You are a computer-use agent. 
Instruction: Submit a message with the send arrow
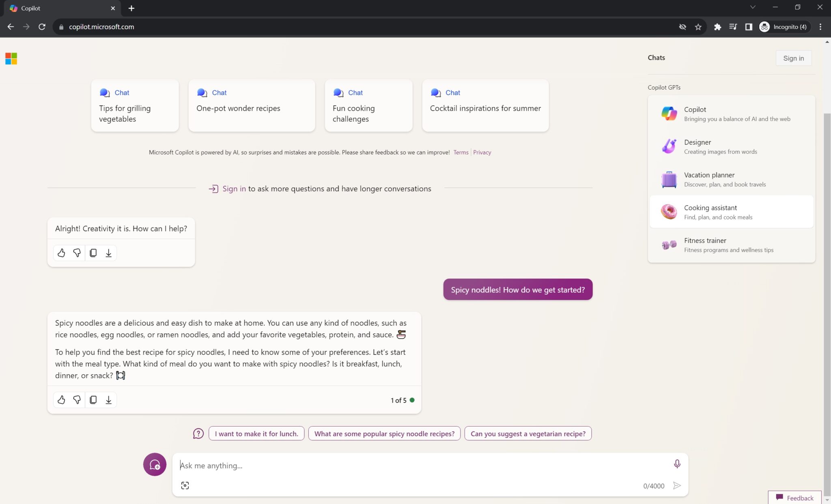tap(677, 485)
